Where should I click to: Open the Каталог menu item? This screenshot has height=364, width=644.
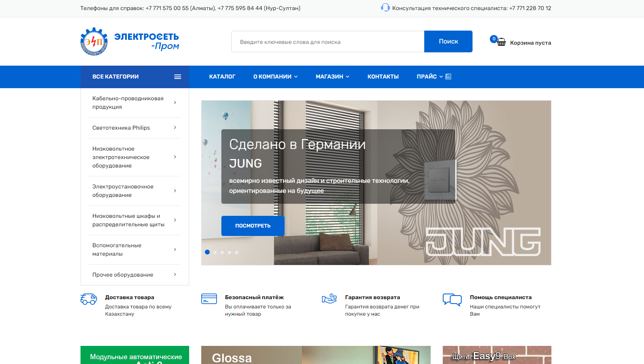(222, 77)
